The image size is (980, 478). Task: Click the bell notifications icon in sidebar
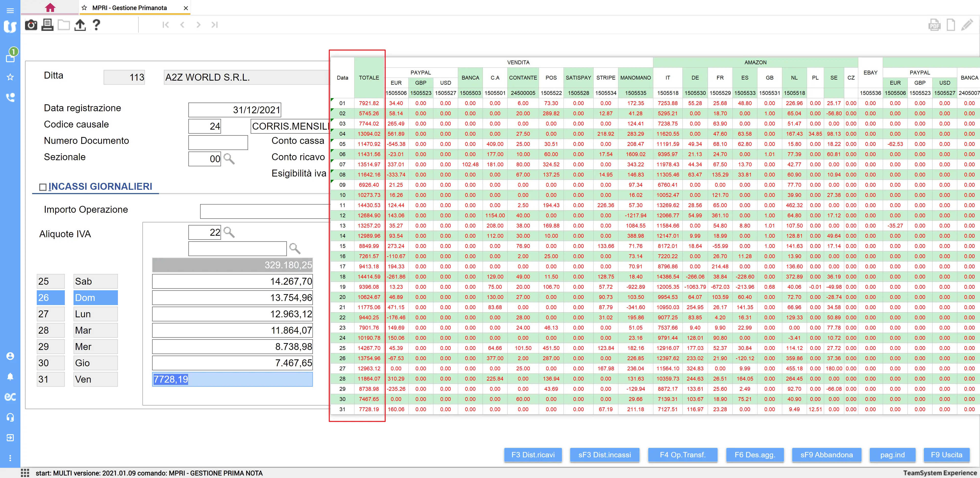coord(10,376)
